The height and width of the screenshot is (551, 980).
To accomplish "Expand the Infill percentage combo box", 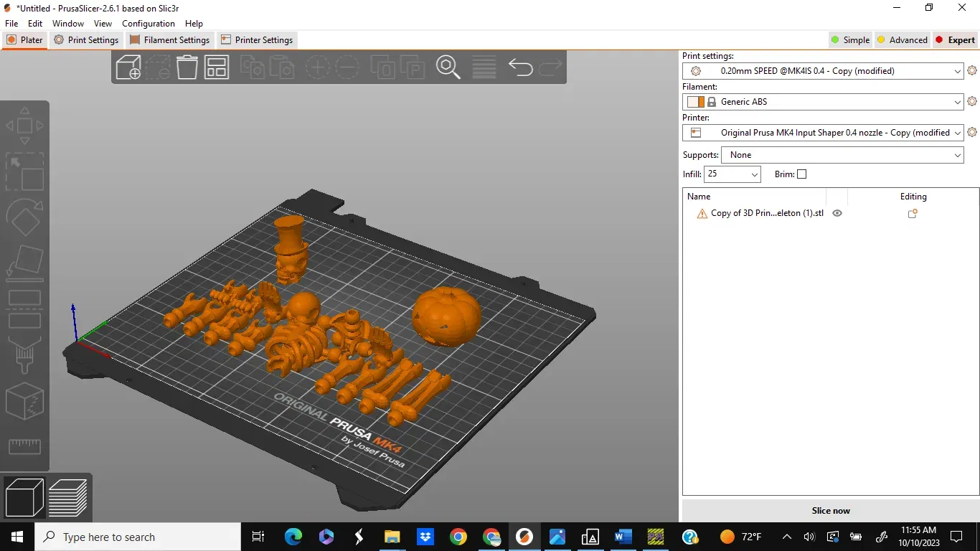I will click(x=732, y=174).
